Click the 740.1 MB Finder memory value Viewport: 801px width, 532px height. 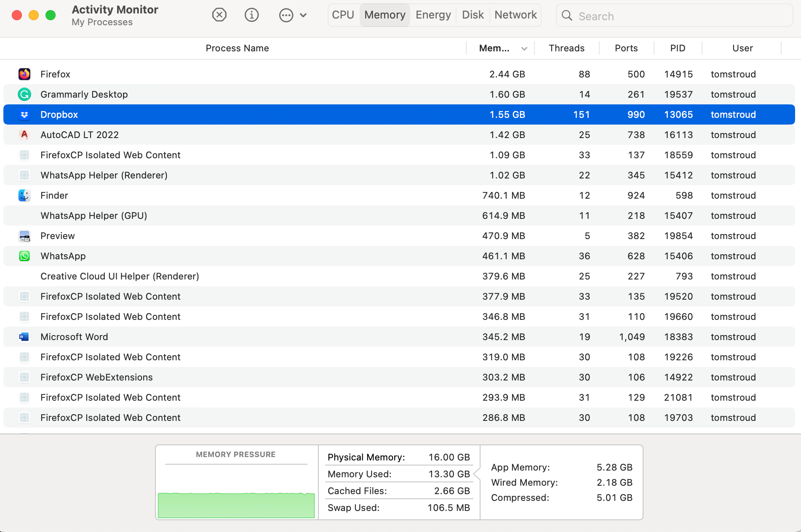pos(503,195)
